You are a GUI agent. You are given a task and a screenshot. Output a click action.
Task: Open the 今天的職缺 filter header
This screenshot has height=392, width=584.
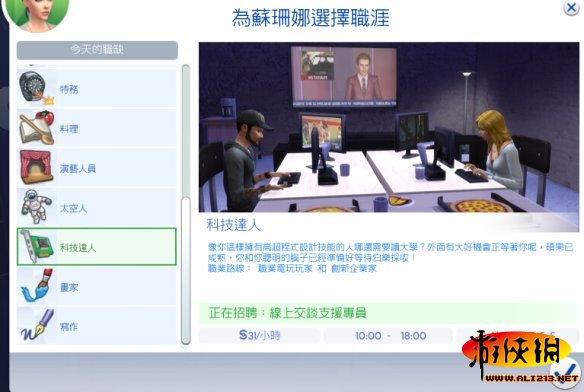[x=97, y=50]
